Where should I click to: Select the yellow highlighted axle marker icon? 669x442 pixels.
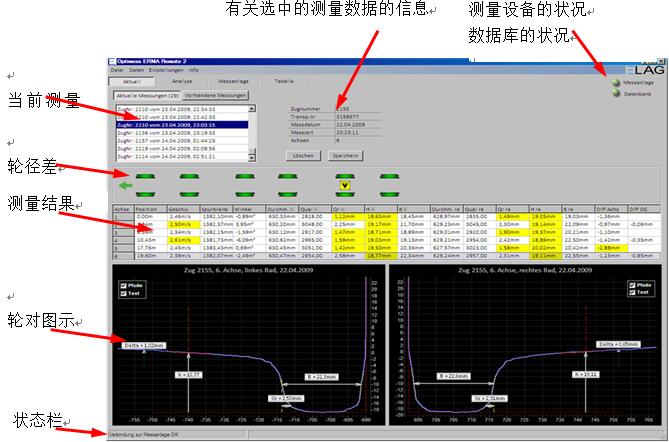pyautogui.click(x=344, y=184)
